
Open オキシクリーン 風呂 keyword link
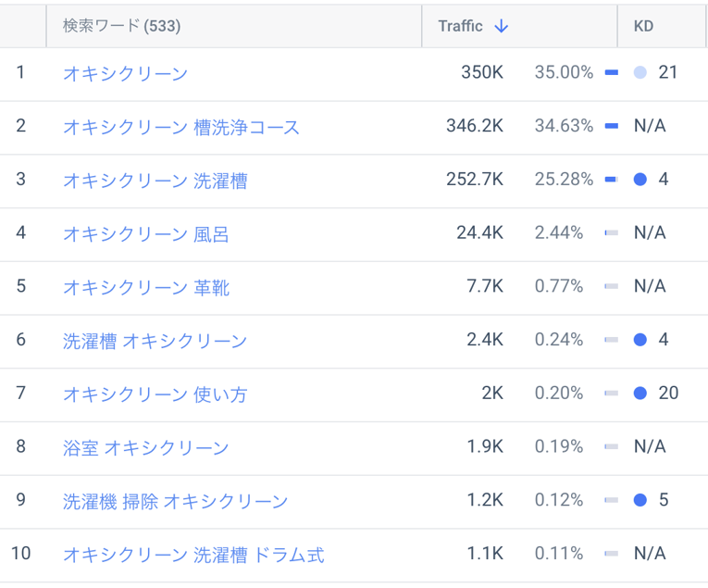point(145,233)
